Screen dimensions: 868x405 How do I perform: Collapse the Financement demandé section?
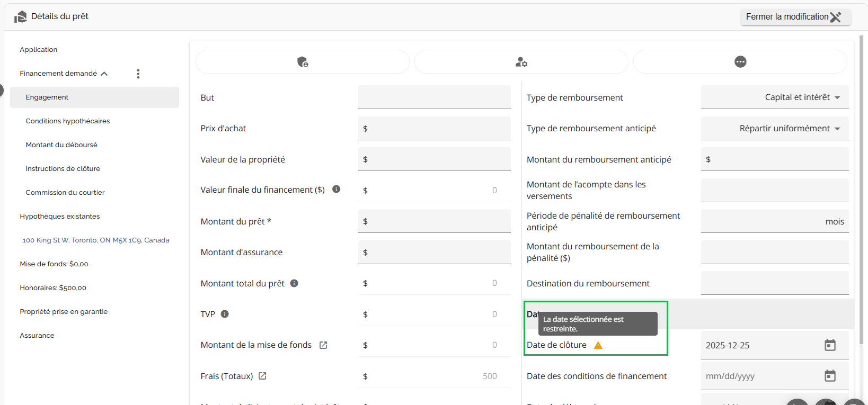[x=104, y=74]
